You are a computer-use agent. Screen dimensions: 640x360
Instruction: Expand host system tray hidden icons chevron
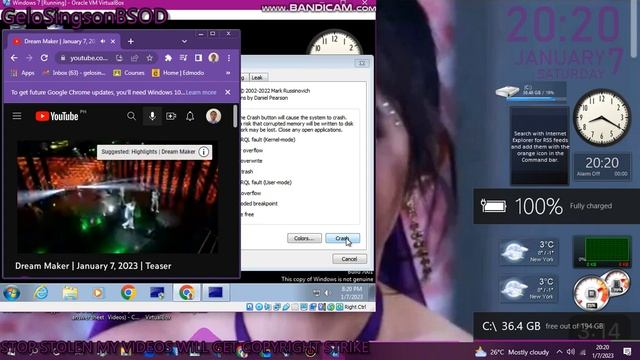[559, 352]
